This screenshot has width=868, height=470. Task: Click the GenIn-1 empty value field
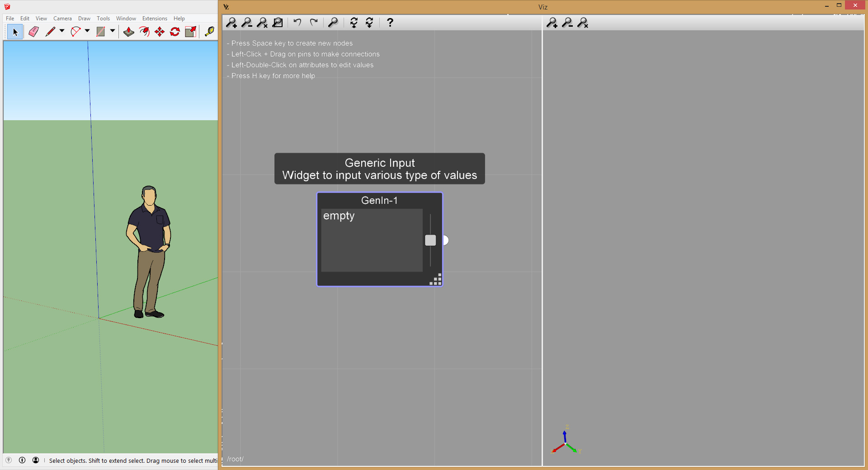pos(371,240)
